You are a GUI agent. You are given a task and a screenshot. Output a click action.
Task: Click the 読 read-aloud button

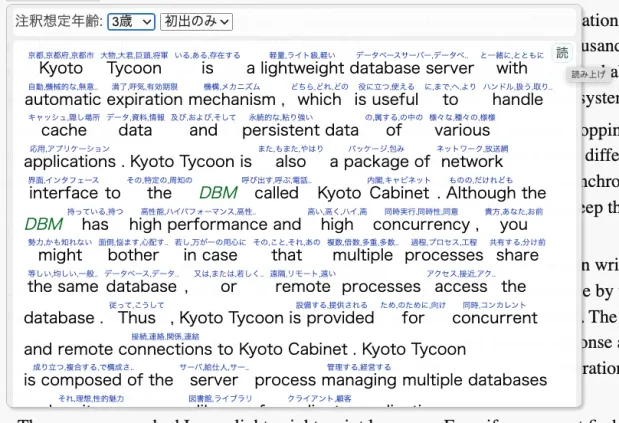coord(562,52)
